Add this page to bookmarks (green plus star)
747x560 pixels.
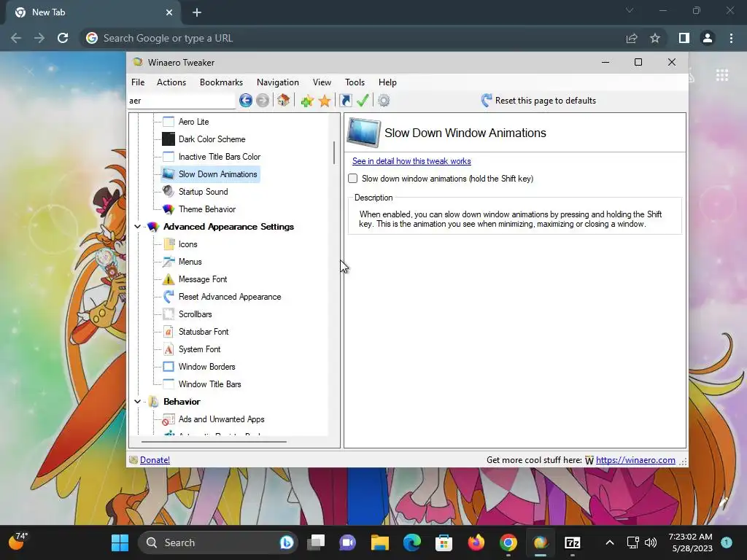pyautogui.click(x=307, y=101)
